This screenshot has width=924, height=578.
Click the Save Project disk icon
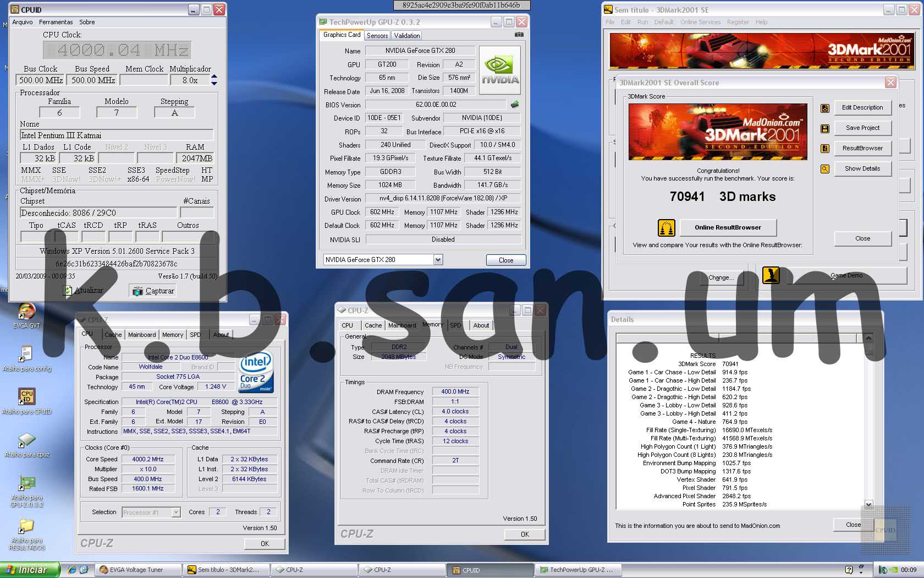[x=824, y=128]
